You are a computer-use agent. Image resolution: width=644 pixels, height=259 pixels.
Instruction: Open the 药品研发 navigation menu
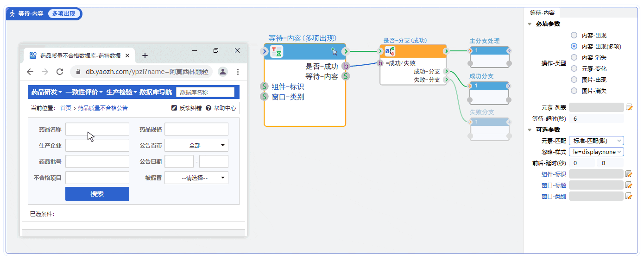pyautogui.click(x=46, y=92)
